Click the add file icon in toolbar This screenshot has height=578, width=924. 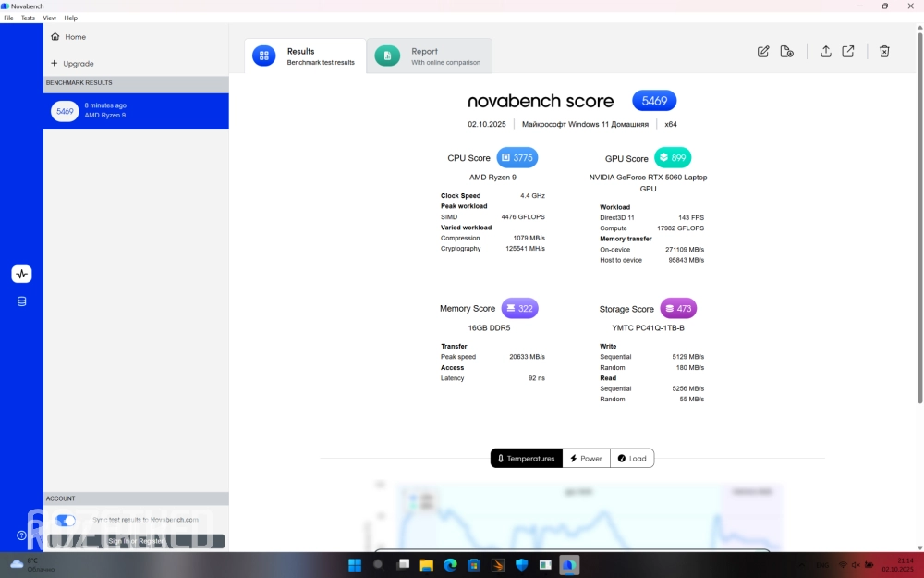coord(787,52)
